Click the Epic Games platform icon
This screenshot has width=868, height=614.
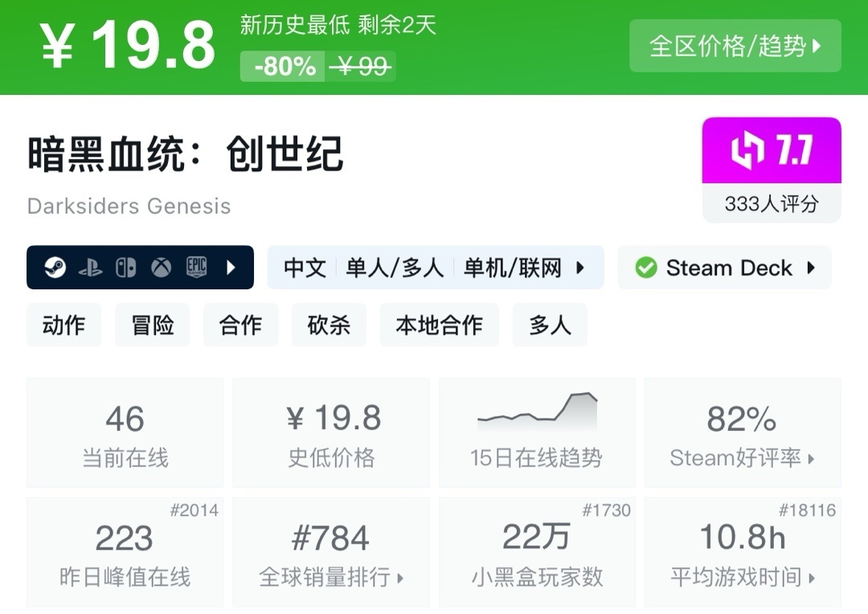click(x=197, y=268)
